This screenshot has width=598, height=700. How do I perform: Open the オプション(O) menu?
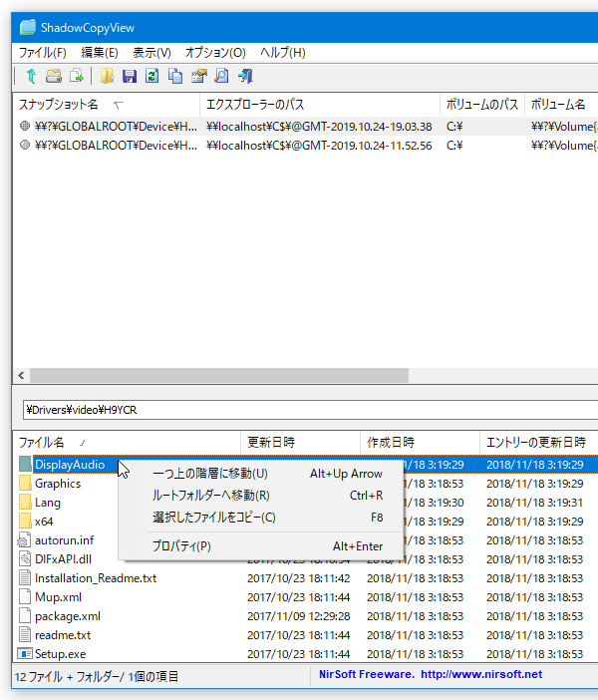(215, 53)
